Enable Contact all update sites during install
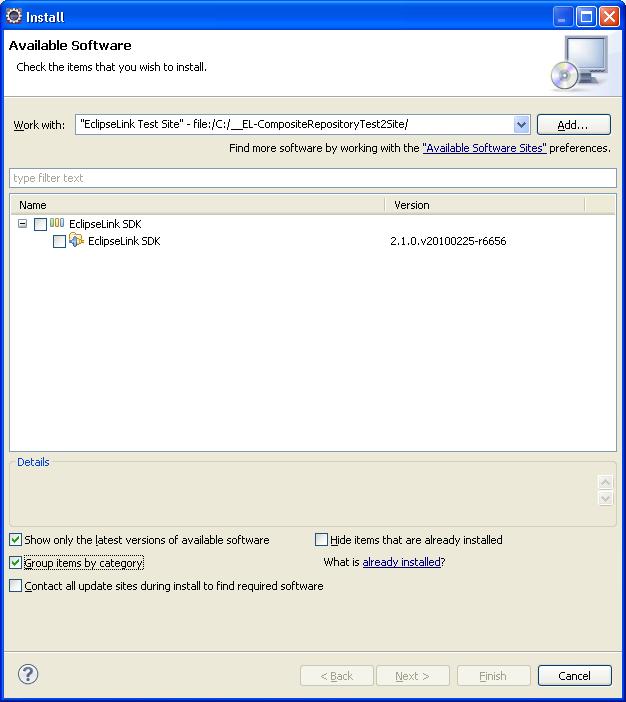Image resolution: width=626 pixels, height=702 pixels. (x=16, y=586)
